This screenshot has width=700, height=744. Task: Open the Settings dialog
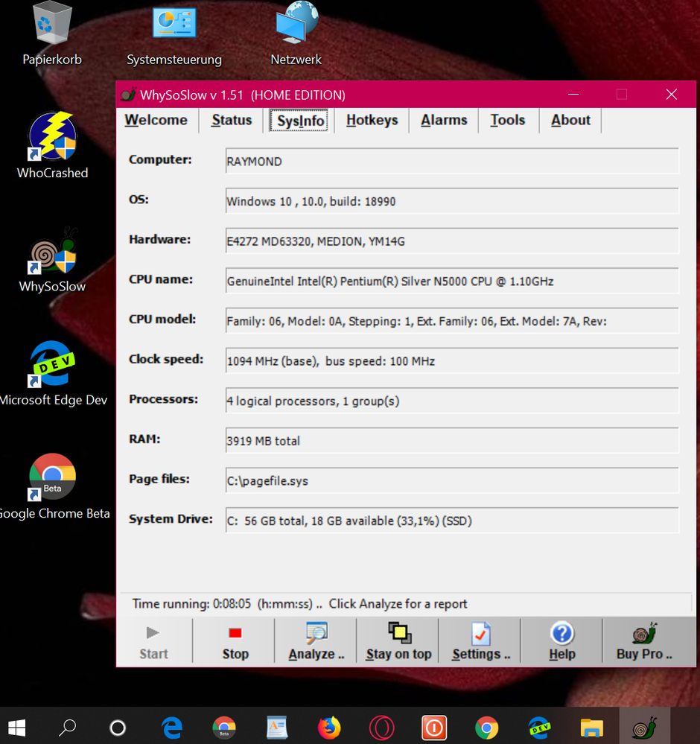pyautogui.click(x=480, y=641)
